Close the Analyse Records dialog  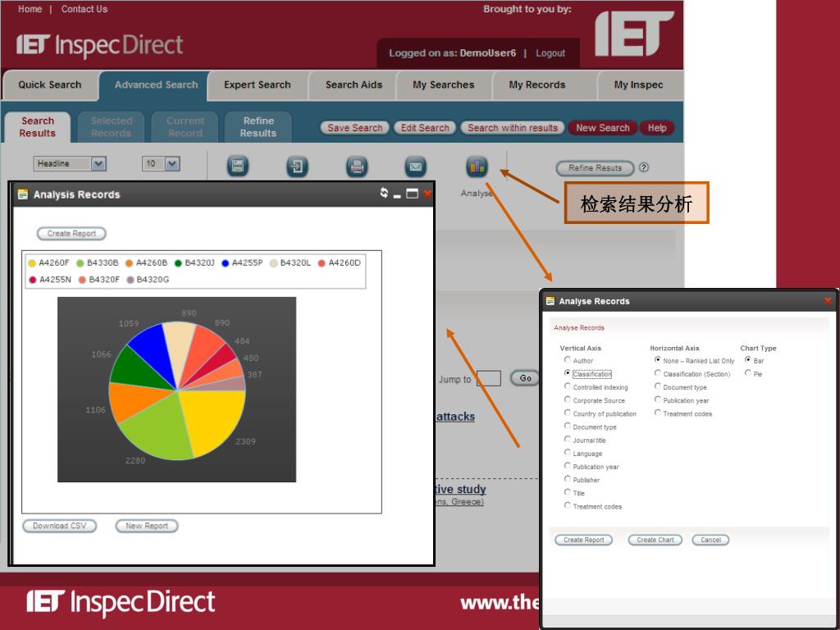828,300
